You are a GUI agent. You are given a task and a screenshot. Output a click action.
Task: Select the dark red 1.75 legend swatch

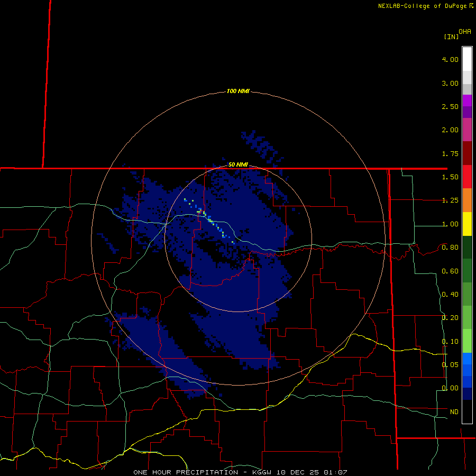click(x=467, y=153)
